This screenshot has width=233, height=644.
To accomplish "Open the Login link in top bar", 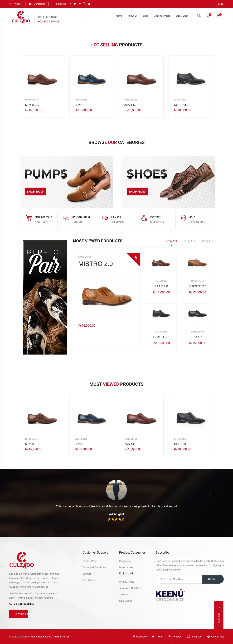I will point(221,4).
